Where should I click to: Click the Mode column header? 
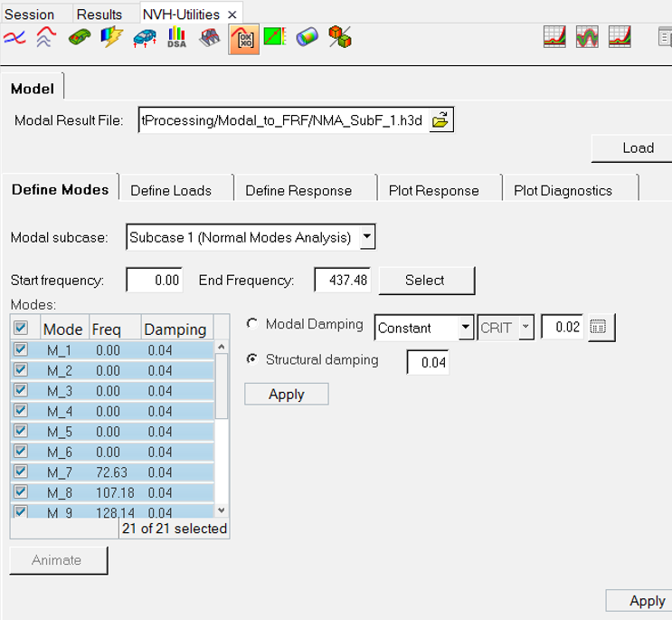pyautogui.click(x=65, y=329)
